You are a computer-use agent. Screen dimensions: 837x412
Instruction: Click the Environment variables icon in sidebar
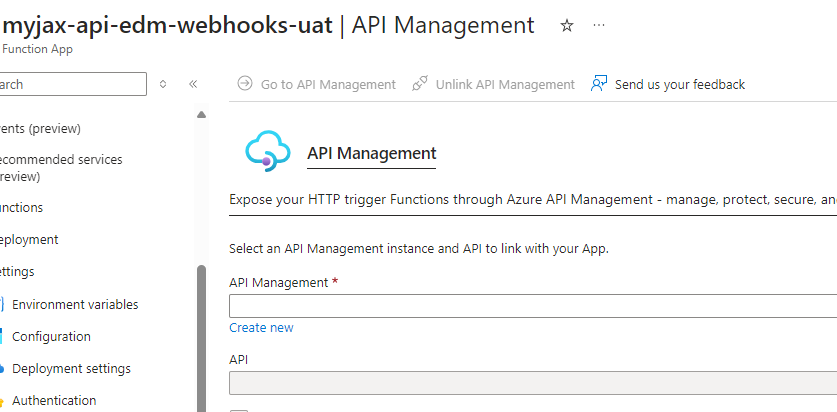pos(2,304)
